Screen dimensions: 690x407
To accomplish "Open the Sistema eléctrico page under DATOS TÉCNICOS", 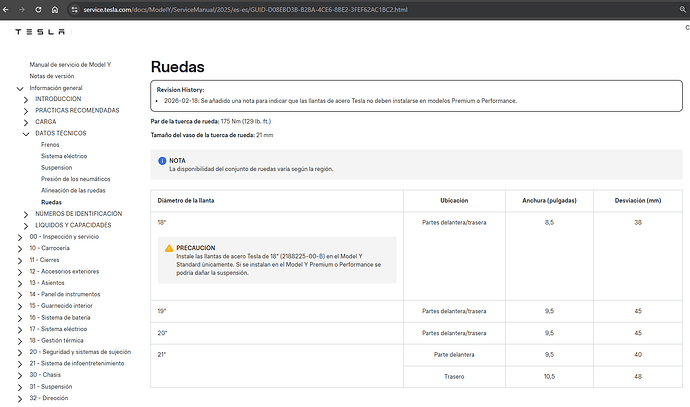I will pos(64,156).
